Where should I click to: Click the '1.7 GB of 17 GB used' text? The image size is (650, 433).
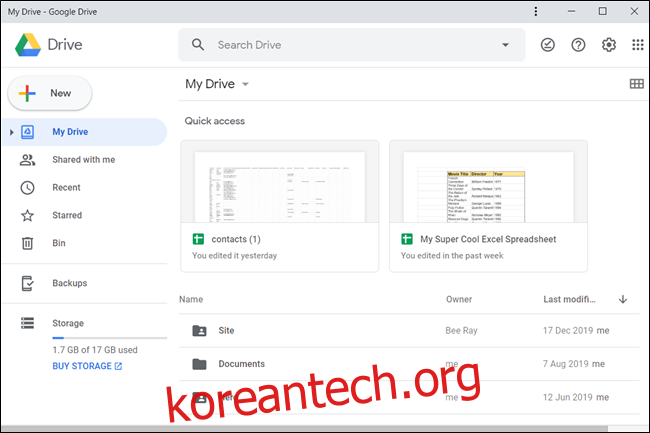(x=95, y=350)
